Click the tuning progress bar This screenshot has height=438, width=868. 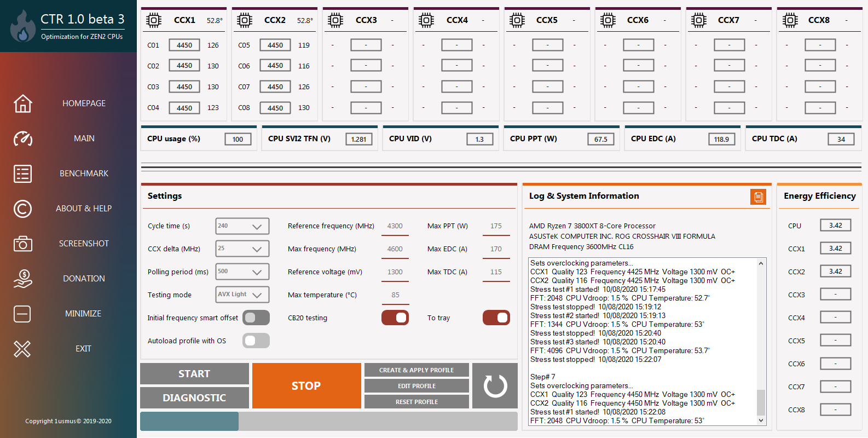tap(329, 421)
